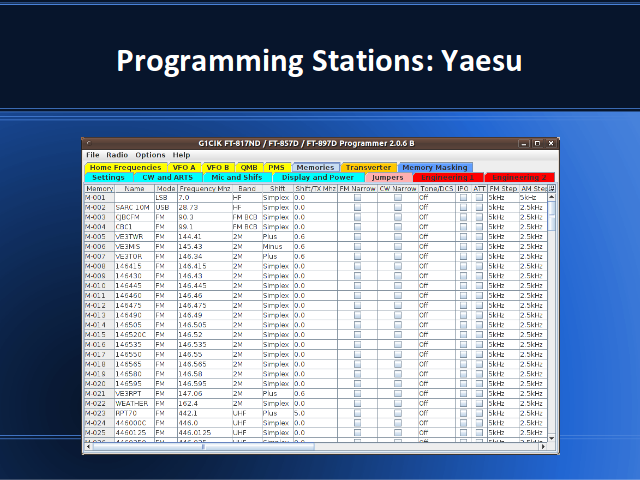This screenshot has height=480, width=640.
Task: Switch to VFO A tab
Action: click(184, 167)
